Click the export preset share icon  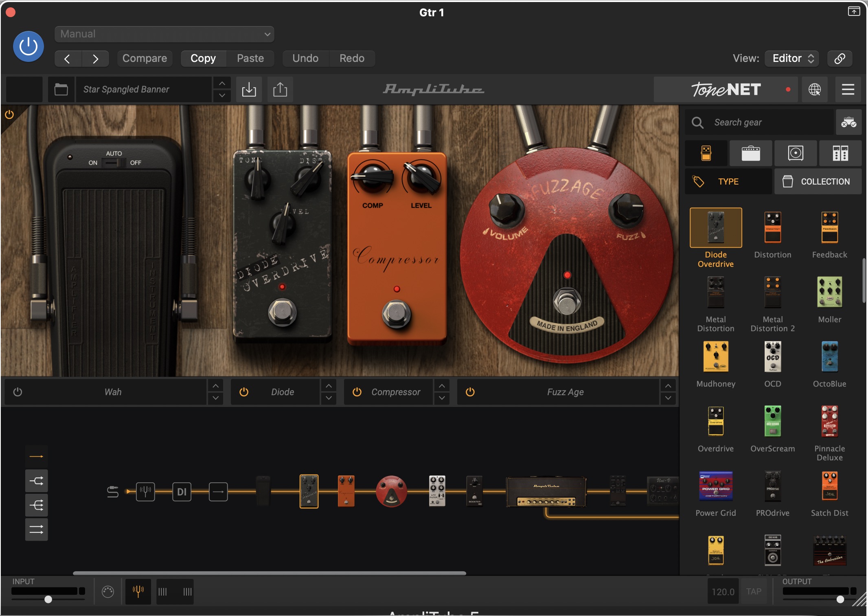click(280, 89)
